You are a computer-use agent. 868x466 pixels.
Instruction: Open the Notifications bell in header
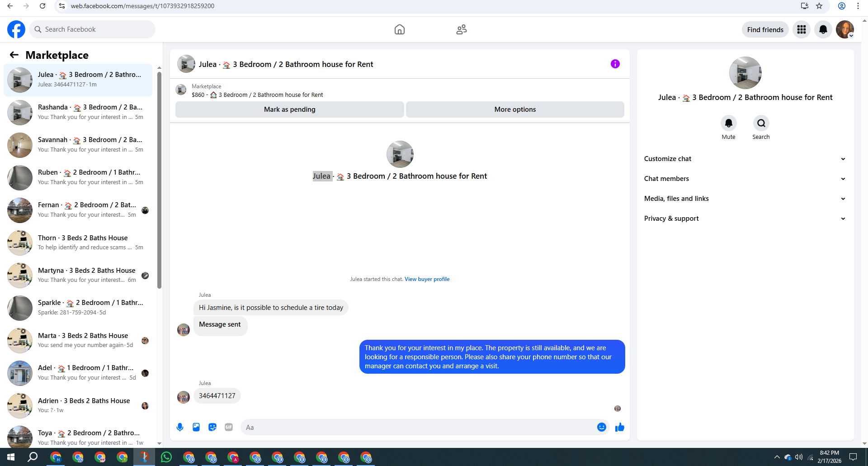823,29
